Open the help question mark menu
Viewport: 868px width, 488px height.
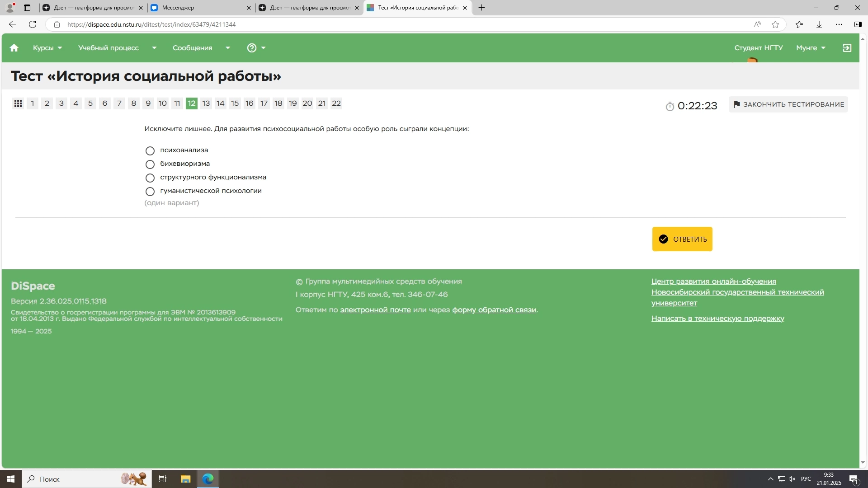pos(256,48)
